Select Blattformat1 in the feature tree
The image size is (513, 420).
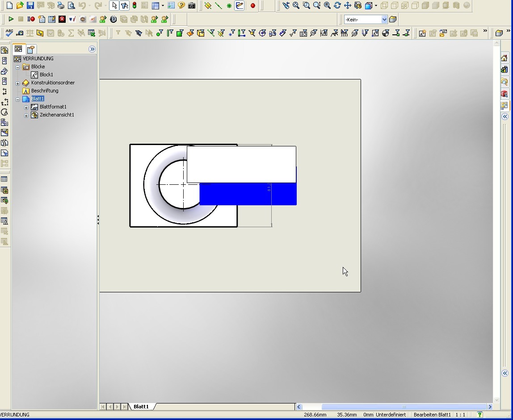point(53,107)
